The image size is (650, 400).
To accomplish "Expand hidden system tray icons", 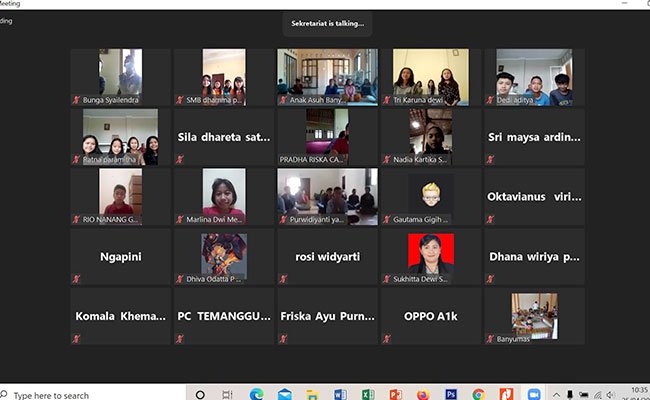I will coord(557,394).
